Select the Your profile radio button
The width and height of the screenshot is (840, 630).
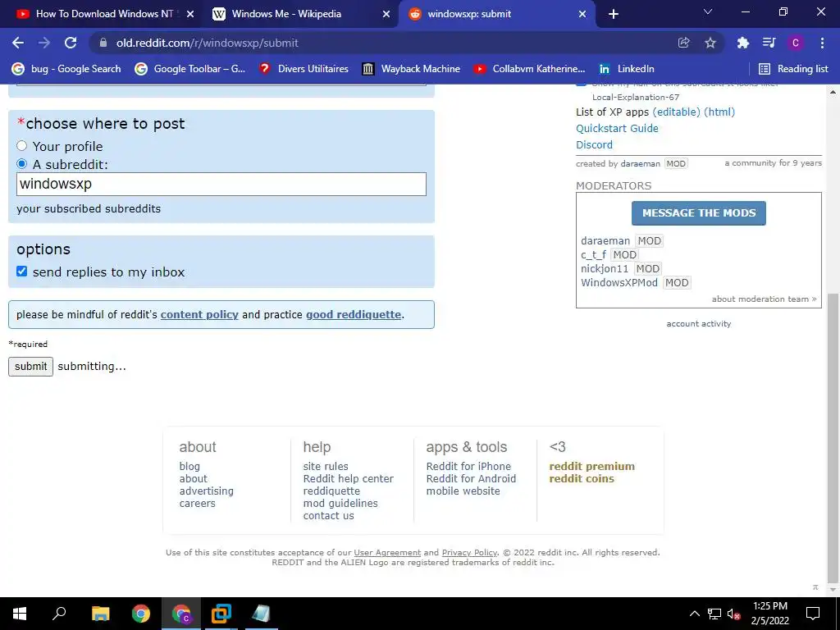[21, 146]
